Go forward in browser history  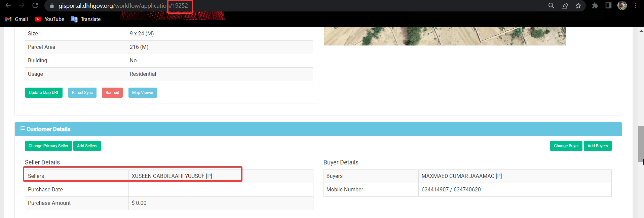(22, 5)
